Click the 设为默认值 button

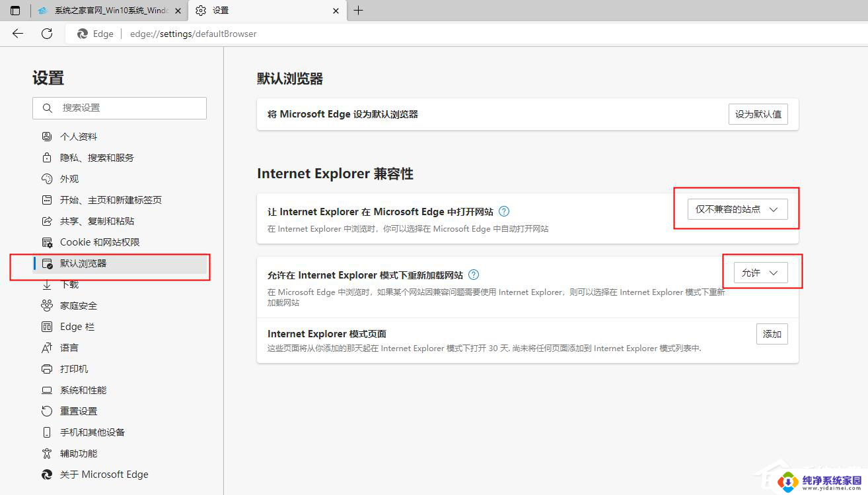[x=758, y=114]
